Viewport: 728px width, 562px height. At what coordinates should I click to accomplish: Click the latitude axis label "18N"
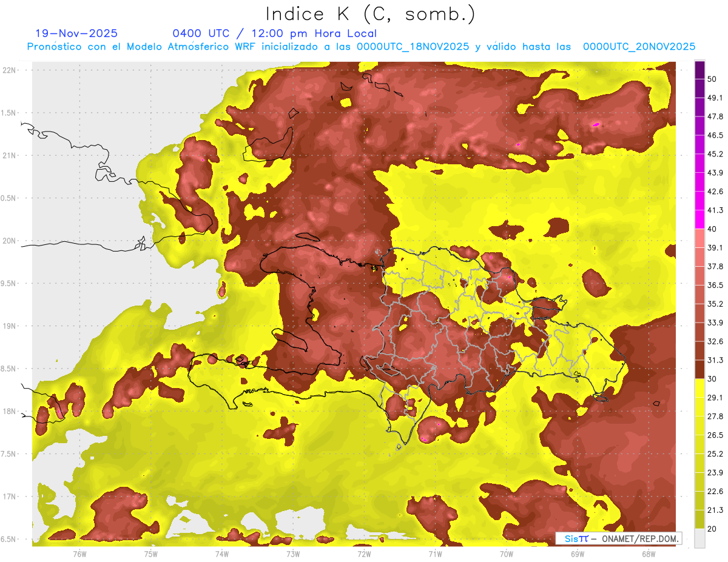[10, 411]
